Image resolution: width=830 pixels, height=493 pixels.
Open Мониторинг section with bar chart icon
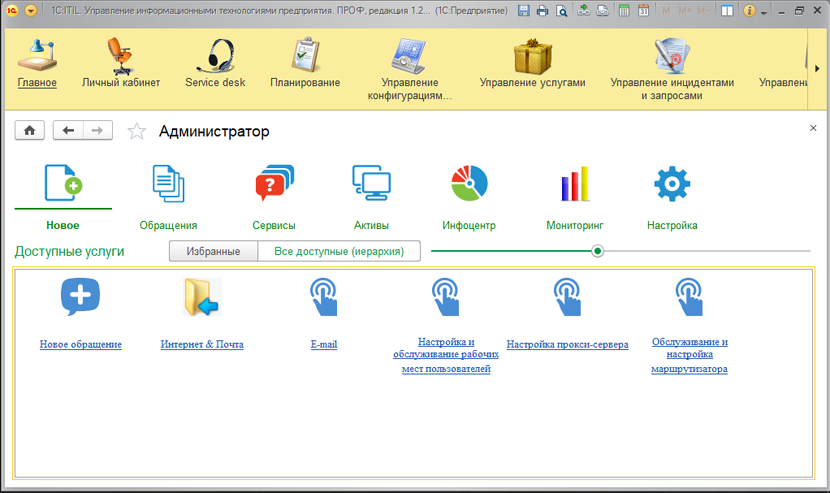[x=575, y=195]
